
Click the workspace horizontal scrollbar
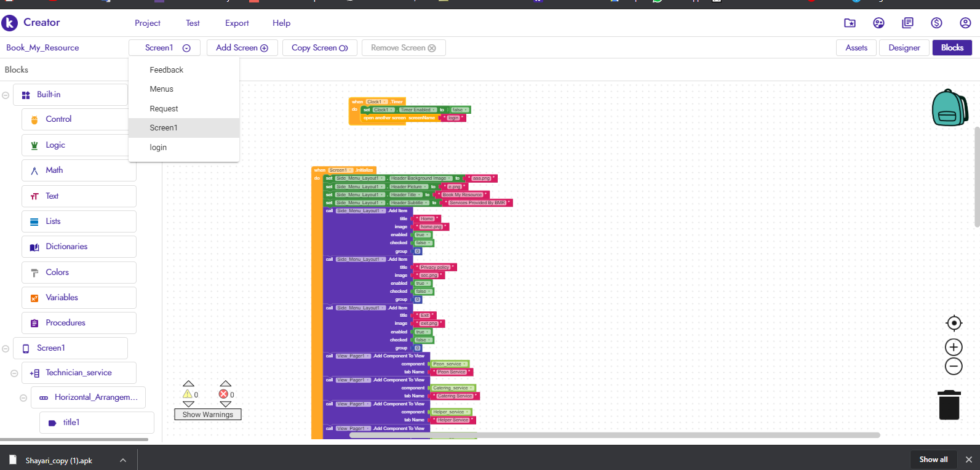click(x=614, y=435)
